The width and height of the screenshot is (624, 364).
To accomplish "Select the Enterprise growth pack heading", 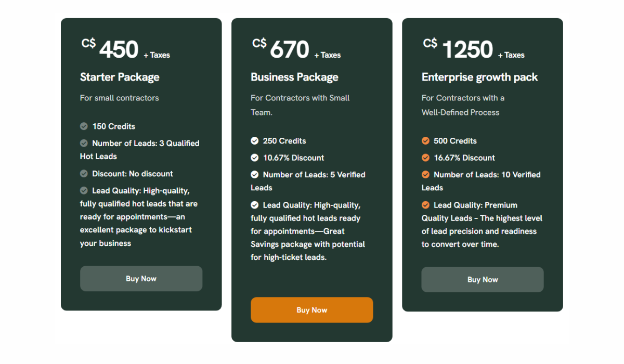I will click(x=479, y=77).
